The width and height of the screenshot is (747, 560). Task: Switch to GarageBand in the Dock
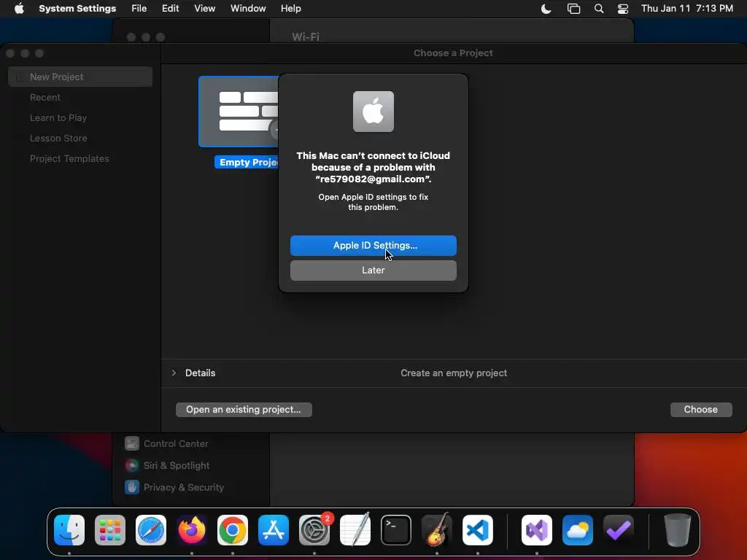click(x=437, y=530)
